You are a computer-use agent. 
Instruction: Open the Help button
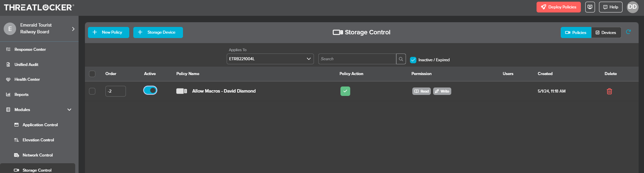[611, 7]
